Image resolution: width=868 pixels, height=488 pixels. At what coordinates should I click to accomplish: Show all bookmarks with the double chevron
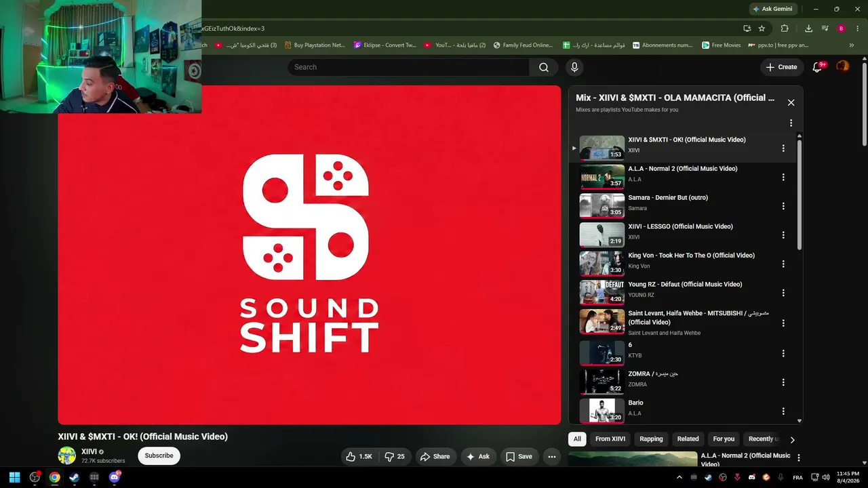click(x=852, y=45)
